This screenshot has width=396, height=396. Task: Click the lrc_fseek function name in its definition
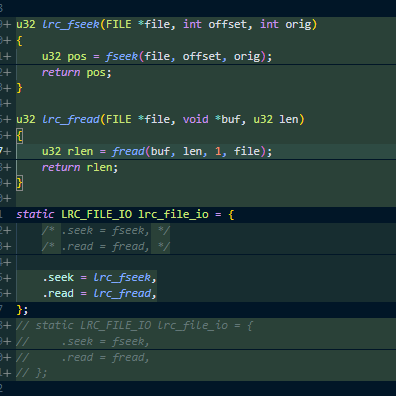[x=71, y=25]
